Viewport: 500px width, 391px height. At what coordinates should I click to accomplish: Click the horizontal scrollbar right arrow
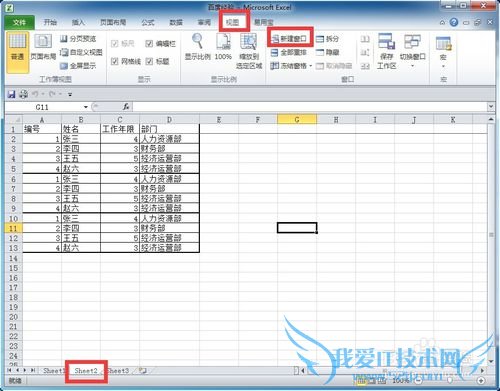point(482,370)
